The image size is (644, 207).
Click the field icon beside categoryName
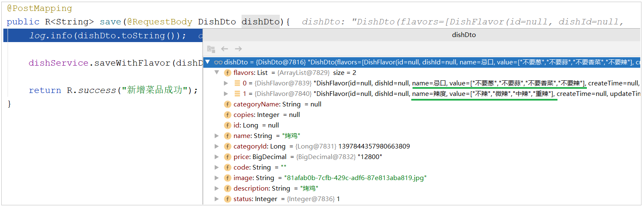[228, 104]
